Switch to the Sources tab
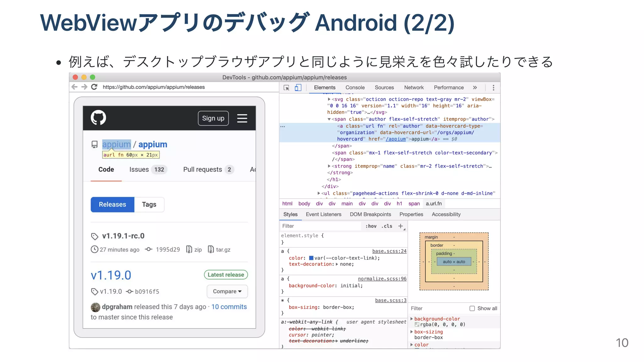The width and height of the screenshot is (644, 362). [384, 88]
